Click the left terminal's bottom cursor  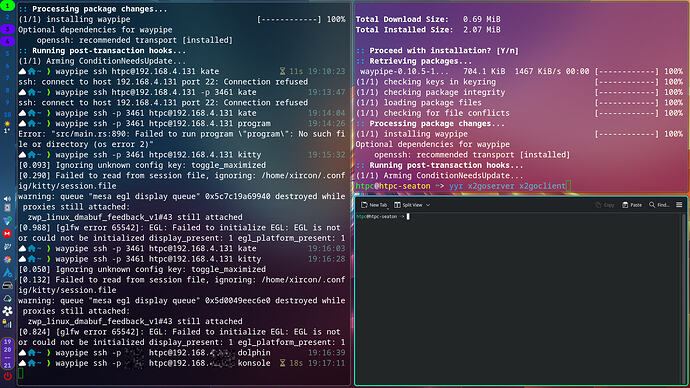coord(21,373)
